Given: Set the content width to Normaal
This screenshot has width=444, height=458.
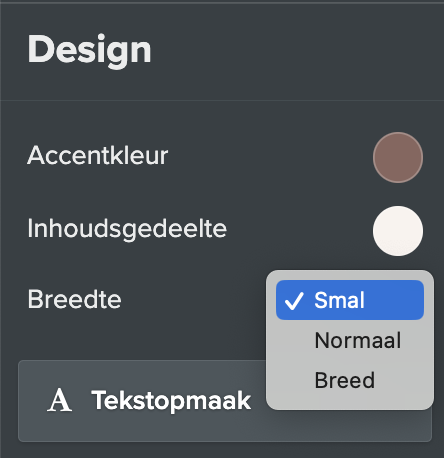Looking at the screenshot, I should tap(350, 340).
